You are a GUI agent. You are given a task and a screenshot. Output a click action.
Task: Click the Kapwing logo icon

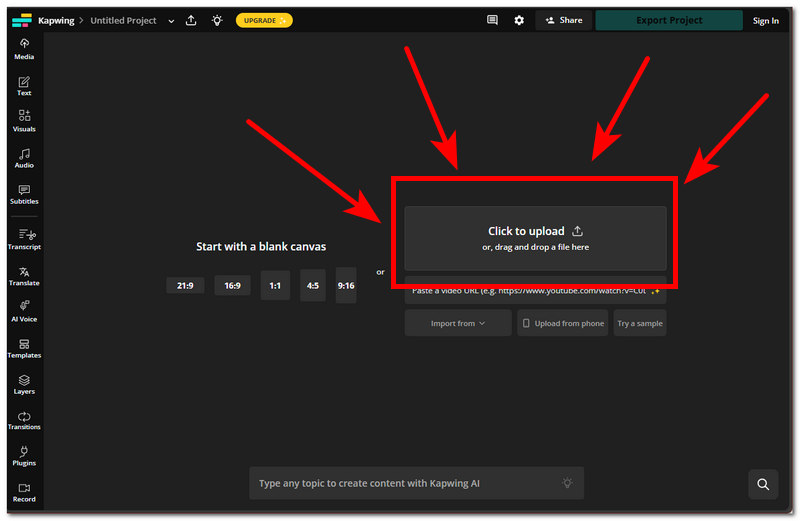click(22, 20)
